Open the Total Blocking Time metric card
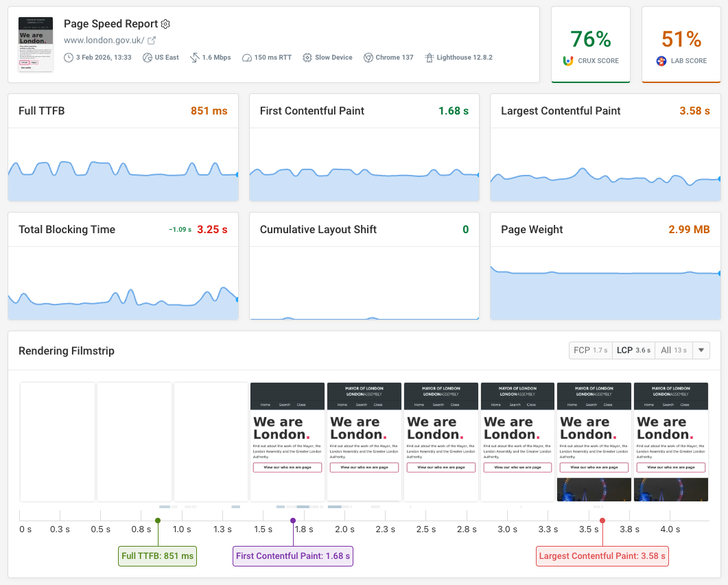Image resolution: width=728 pixels, height=585 pixels. pyautogui.click(x=123, y=266)
